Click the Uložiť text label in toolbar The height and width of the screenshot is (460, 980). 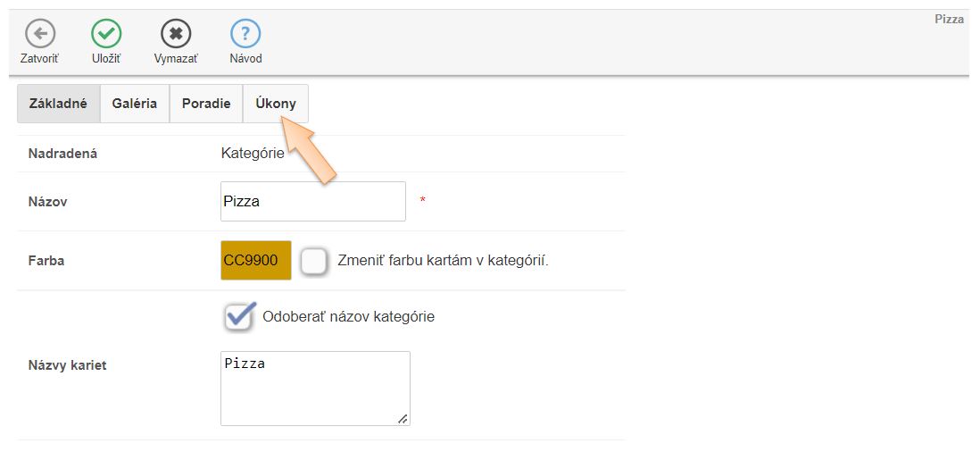106,59
